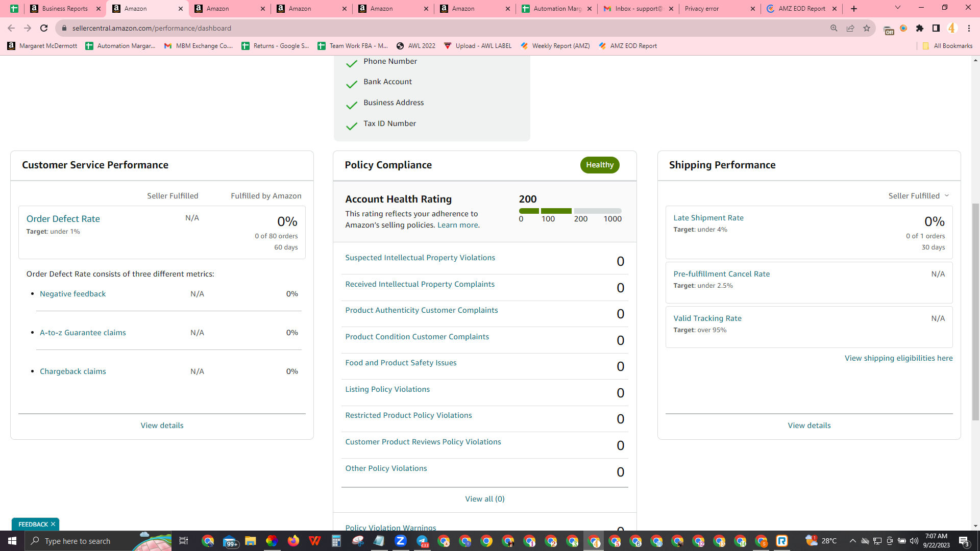Open Task View on taskbar

pos(184,541)
